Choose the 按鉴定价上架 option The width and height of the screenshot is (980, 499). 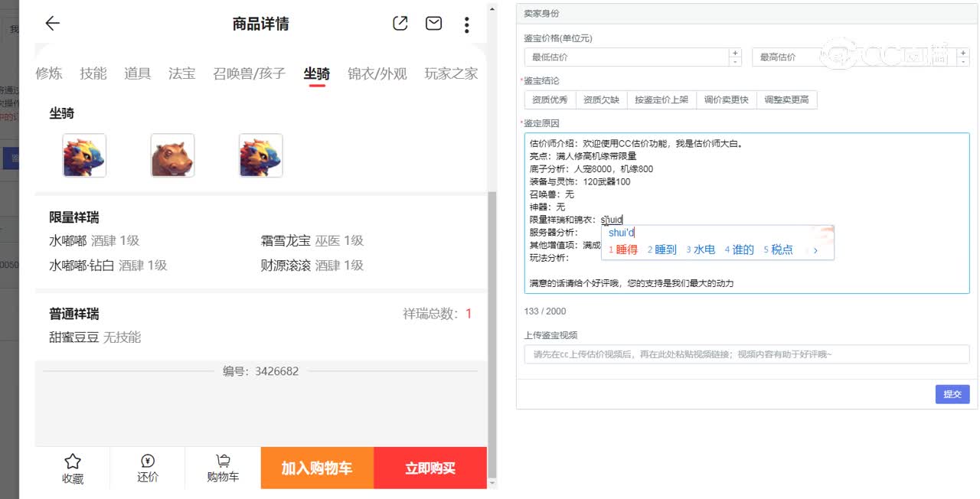tap(661, 99)
